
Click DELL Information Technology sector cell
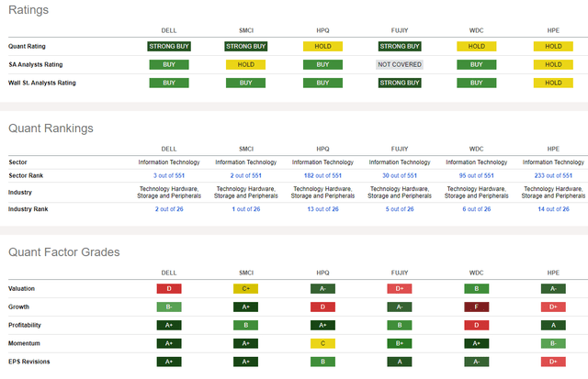(x=169, y=162)
